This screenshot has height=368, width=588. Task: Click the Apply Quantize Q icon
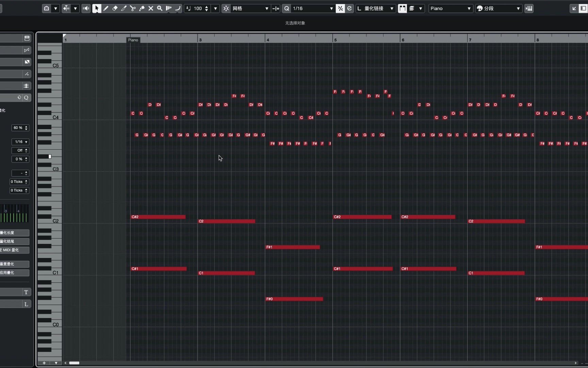[287, 9]
